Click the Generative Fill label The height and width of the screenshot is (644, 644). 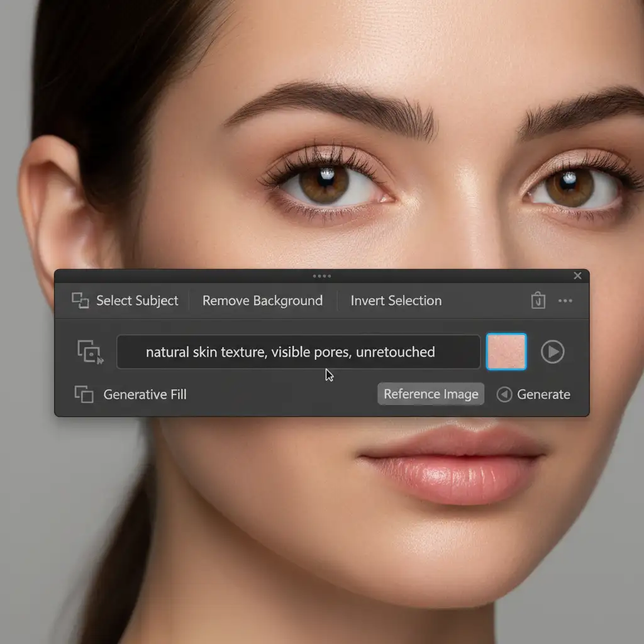(145, 394)
